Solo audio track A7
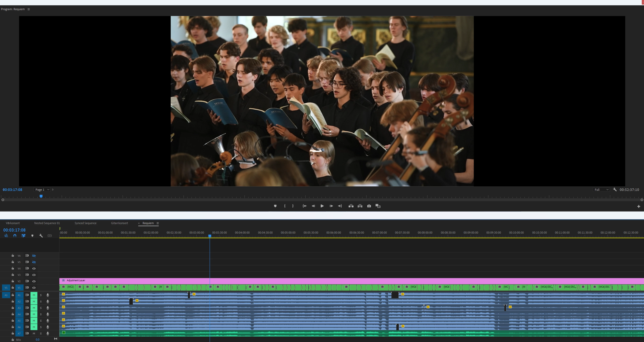This screenshot has width=644, height=342. tap(41, 333)
